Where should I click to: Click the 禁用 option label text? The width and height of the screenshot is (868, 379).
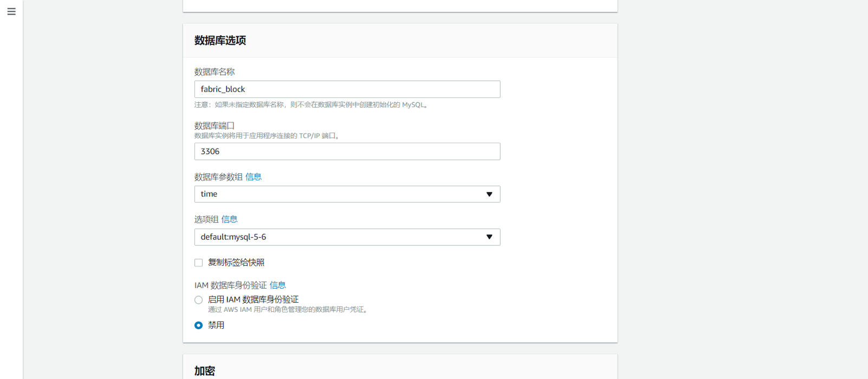216,325
